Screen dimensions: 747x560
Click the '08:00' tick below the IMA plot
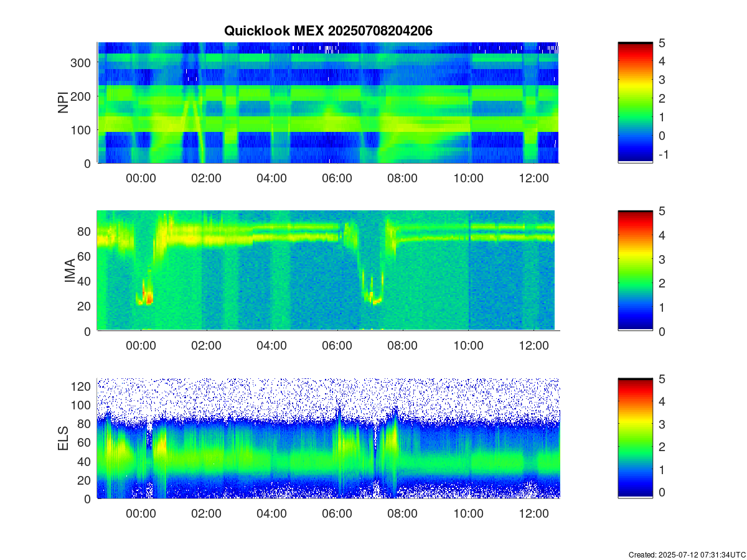pos(403,346)
